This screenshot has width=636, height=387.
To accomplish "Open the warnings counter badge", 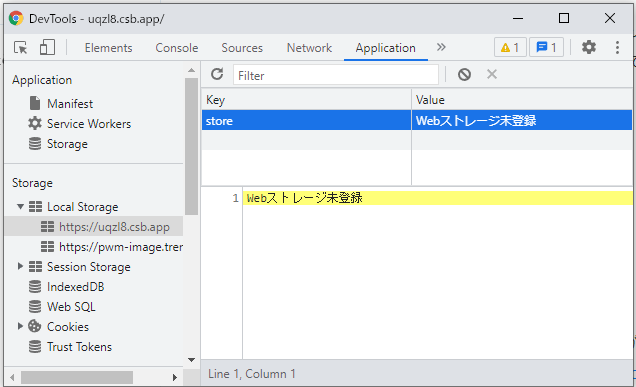I will click(x=510, y=47).
